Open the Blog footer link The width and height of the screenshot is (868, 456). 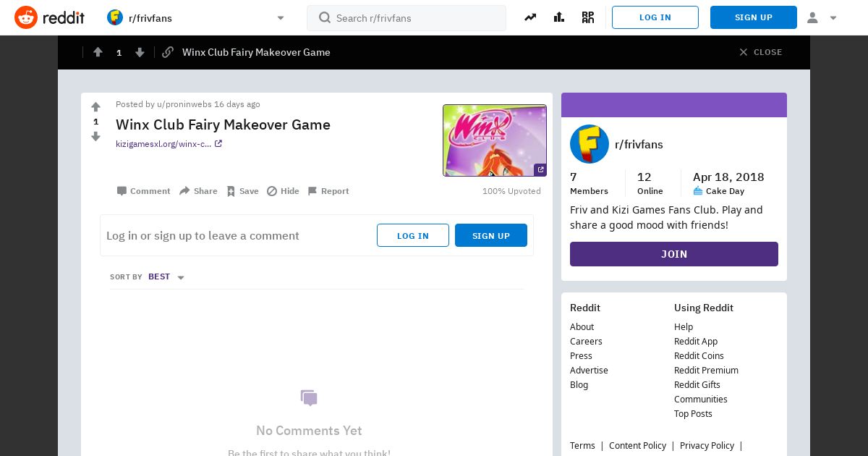pos(579,385)
